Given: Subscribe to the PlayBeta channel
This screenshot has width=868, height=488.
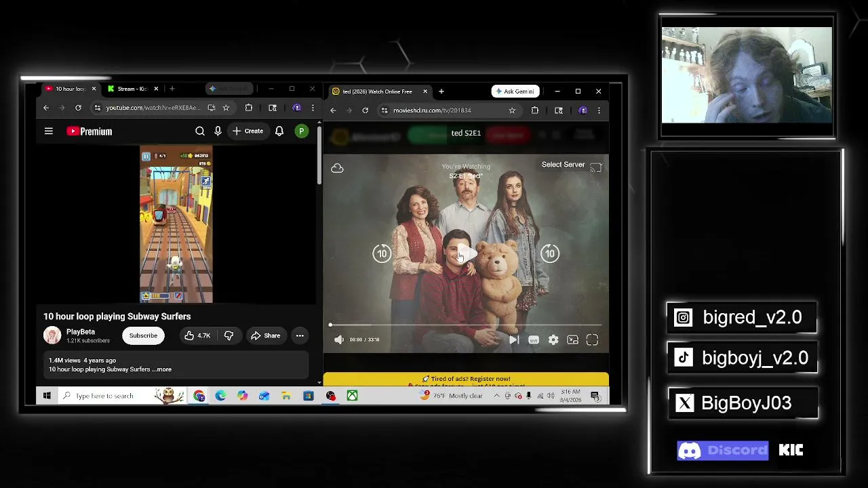Looking at the screenshot, I should 143,335.
